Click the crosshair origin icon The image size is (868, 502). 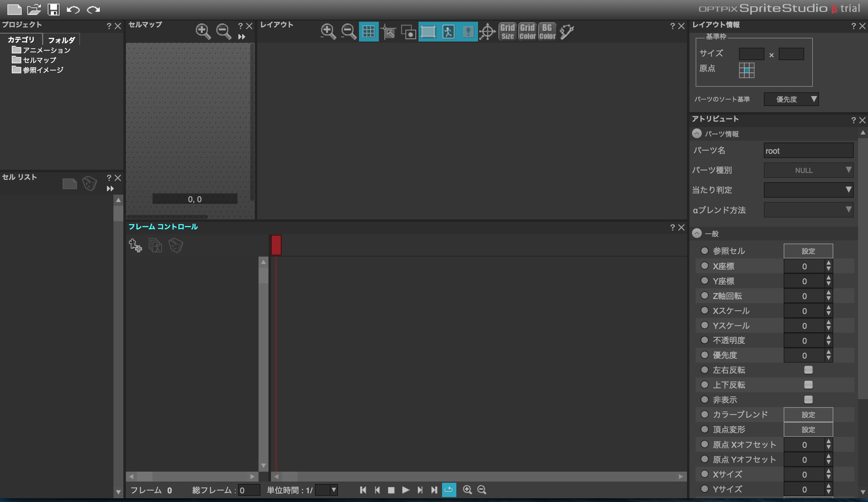point(487,32)
